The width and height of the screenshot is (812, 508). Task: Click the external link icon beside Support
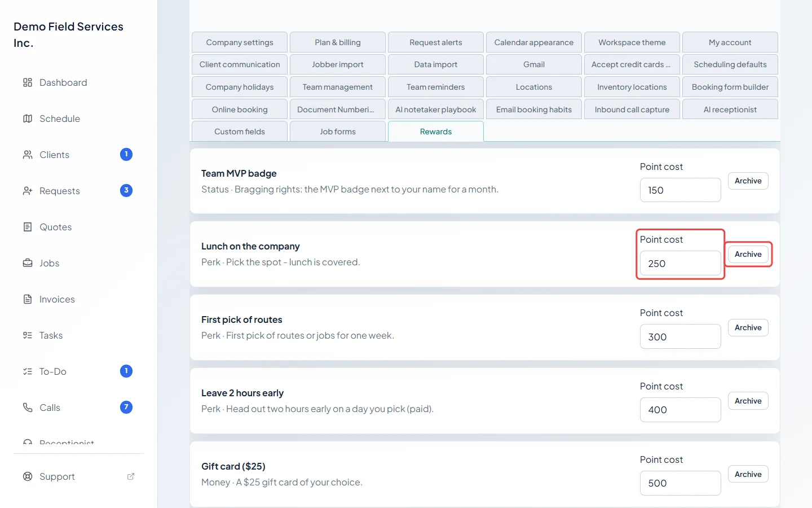[131, 476]
